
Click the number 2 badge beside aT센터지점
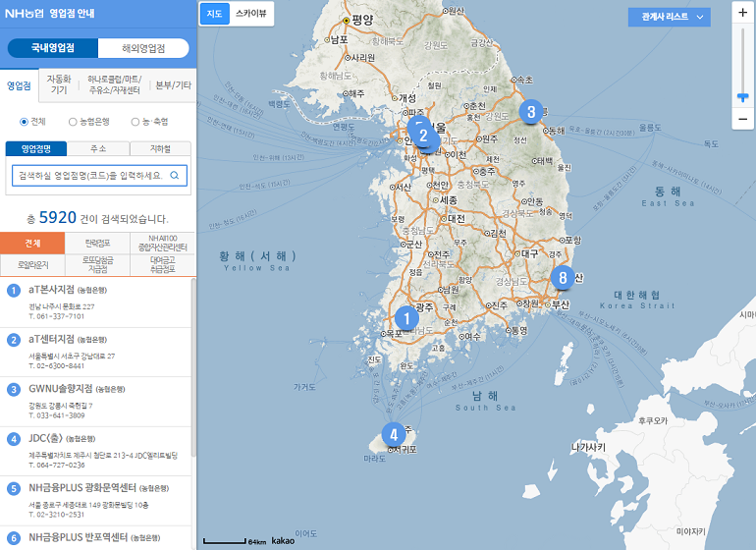[x=14, y=340]
